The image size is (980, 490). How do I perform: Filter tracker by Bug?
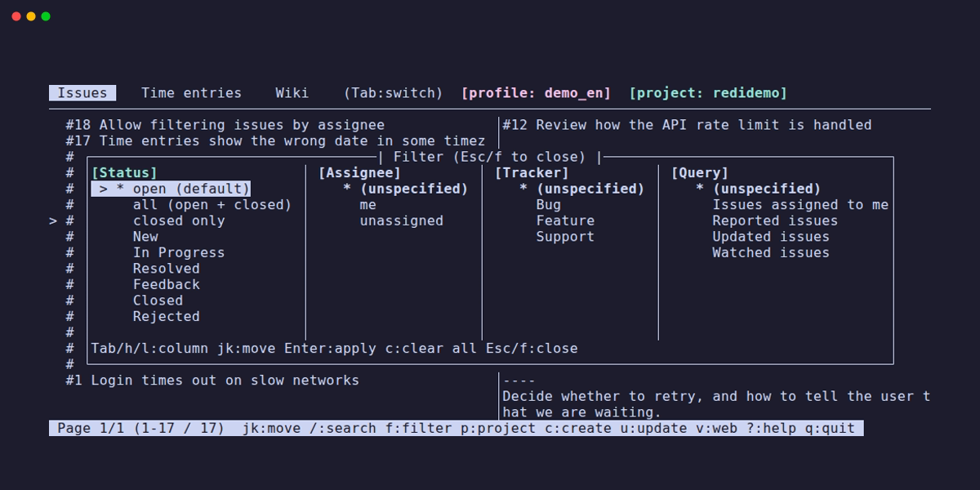549,205
